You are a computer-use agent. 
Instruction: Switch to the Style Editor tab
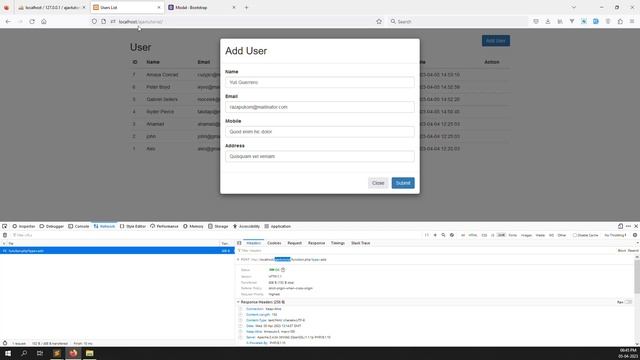pyautogui.click(x=133, y=226)
